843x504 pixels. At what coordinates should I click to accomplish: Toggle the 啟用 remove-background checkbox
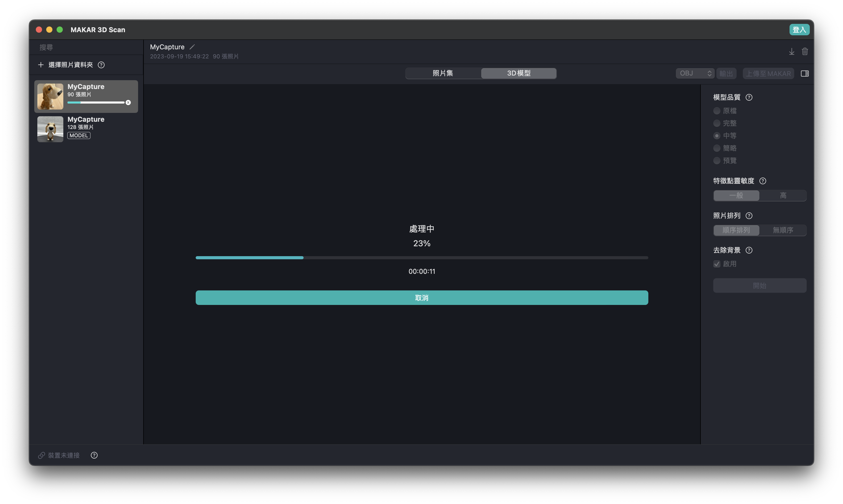[x=717, y=264]
